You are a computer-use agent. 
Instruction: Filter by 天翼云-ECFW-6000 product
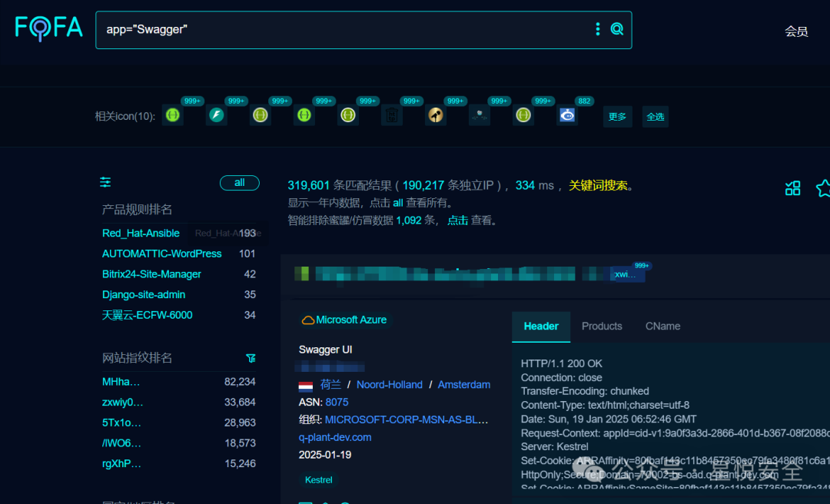point(147,315)
